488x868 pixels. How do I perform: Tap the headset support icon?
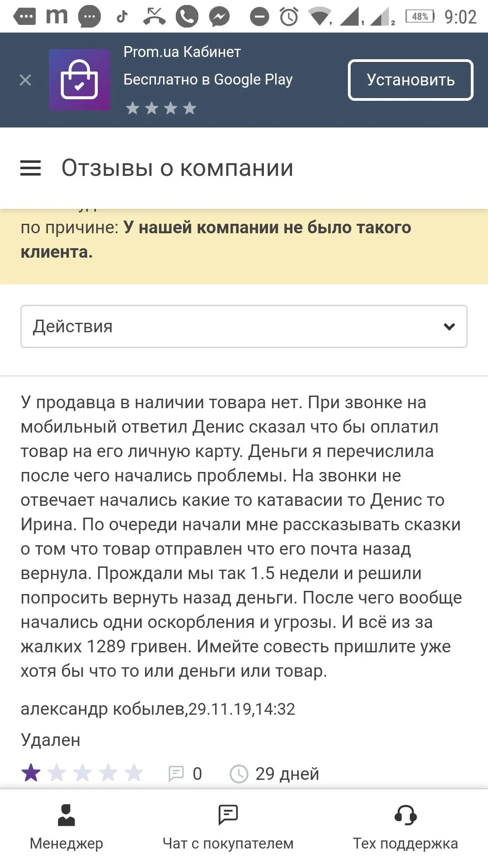(x=405, y=815)
